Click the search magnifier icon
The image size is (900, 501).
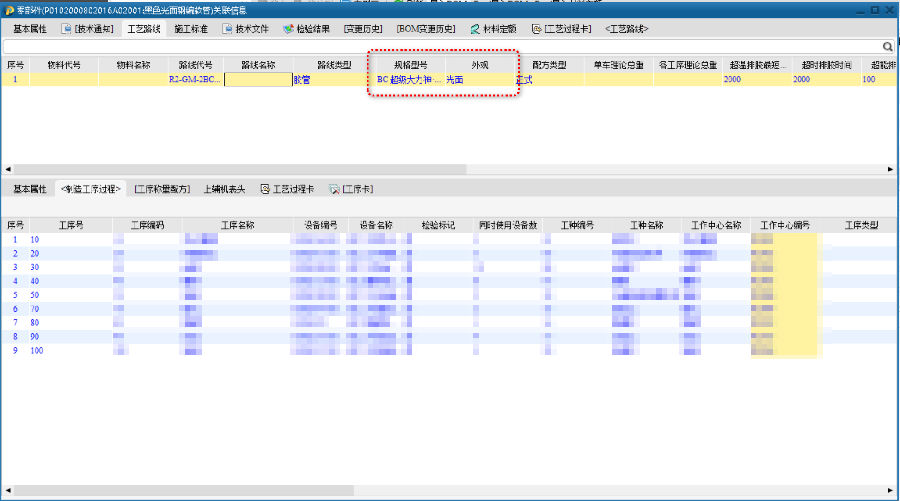click(887, 46)
